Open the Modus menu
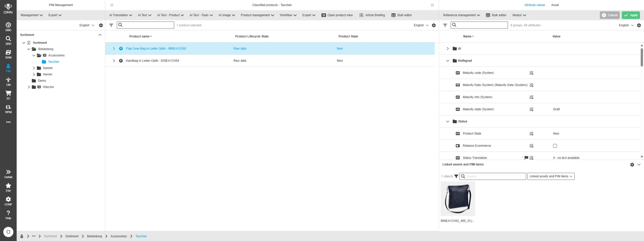 click(519, 15)
